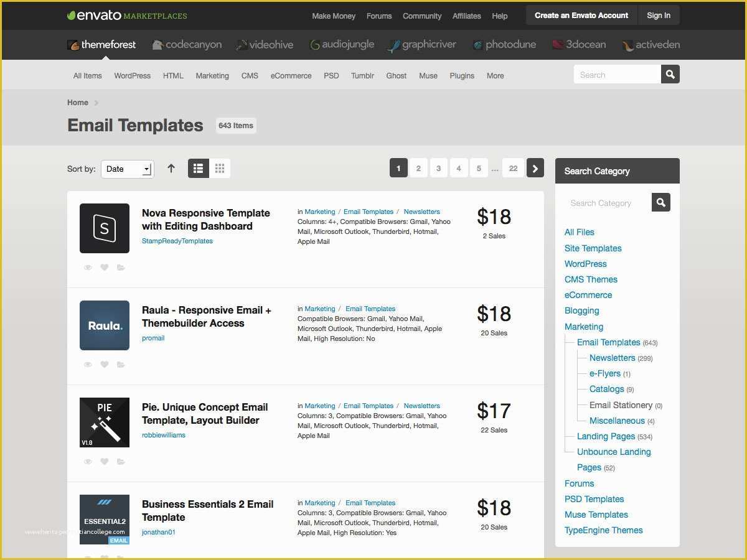
Task: Switch to grid view
Action: click(x=220, y=168)
